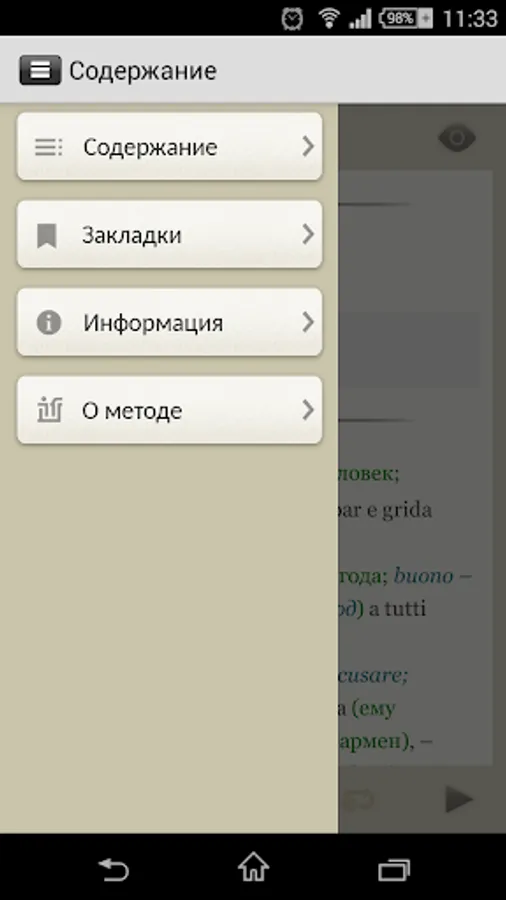The image size is (506, 900).
Task: Tap the hamburger menu icon in header
Action: (x=40, y=70)
